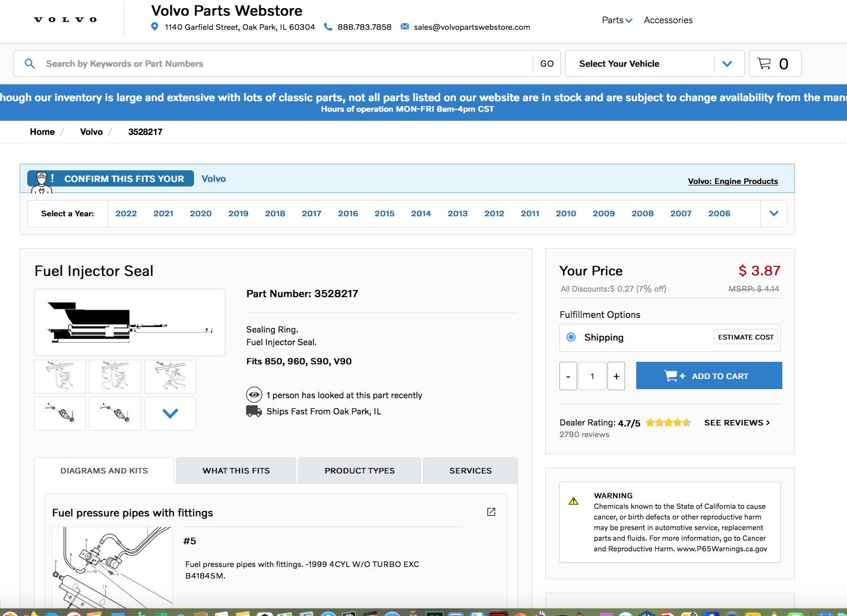Click the Volvo logo

pyautogui.click(x=65, y=20)
